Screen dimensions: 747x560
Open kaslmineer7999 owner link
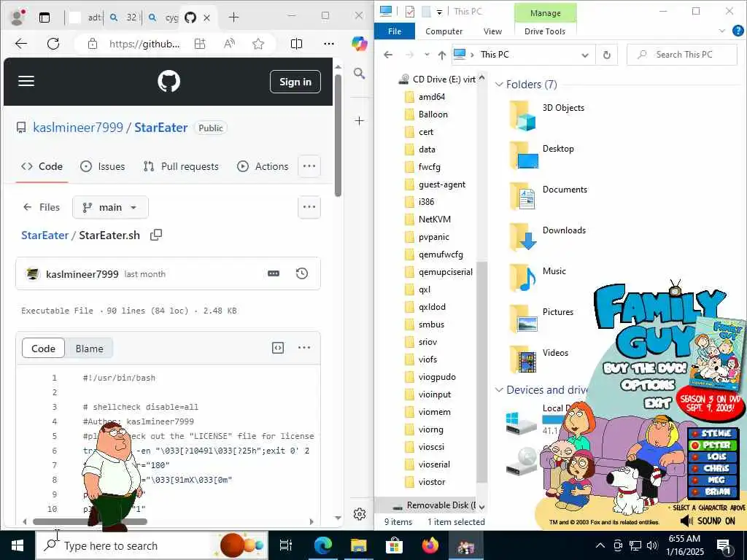[78, 128]
